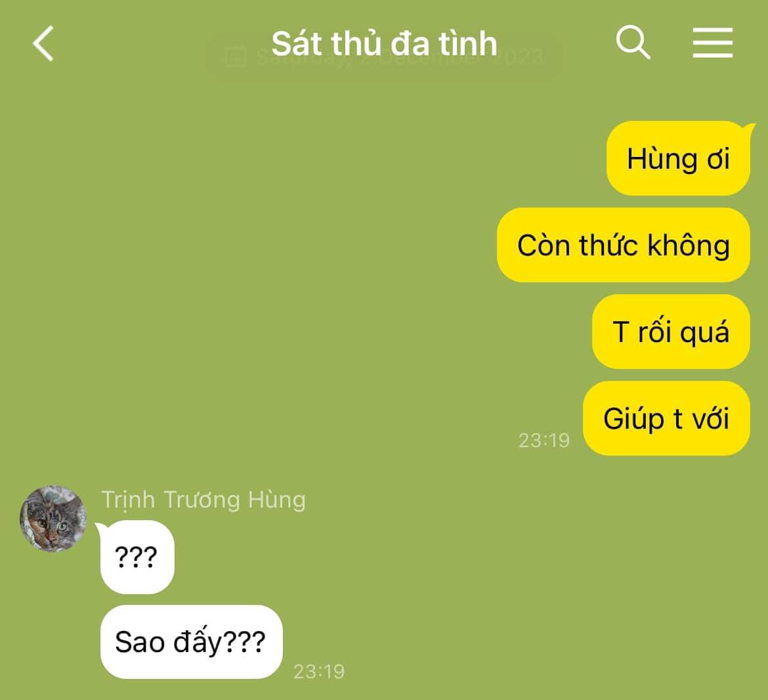The width and height of the screenshot is (768, 700).
Task: Tap the tail of the ??? bubble
Action: (101, 528)
